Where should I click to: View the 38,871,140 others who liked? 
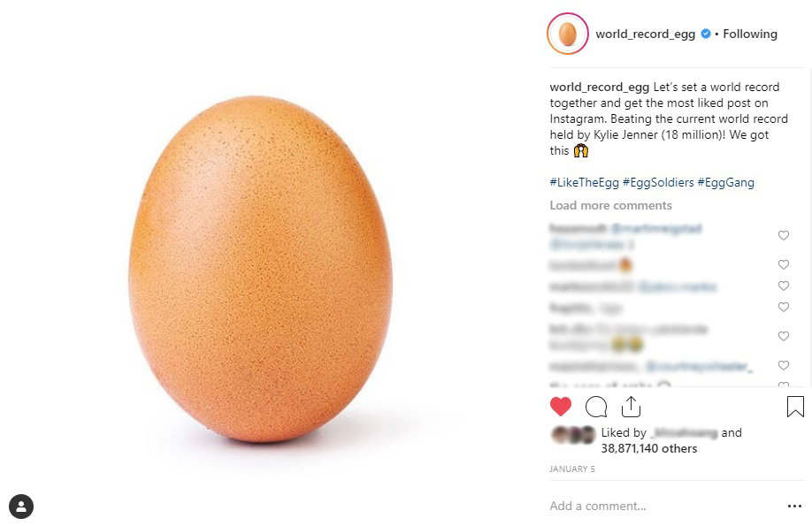click(649, 448)
